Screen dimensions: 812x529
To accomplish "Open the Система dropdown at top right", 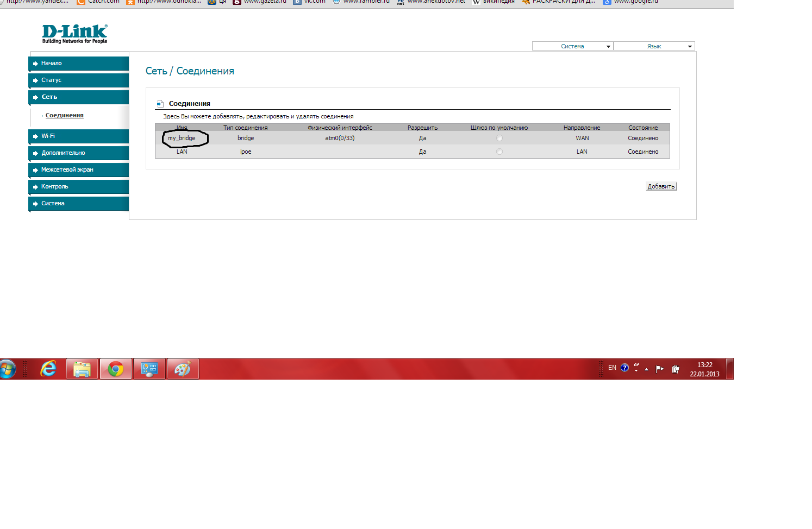I will tap(573, 46).
